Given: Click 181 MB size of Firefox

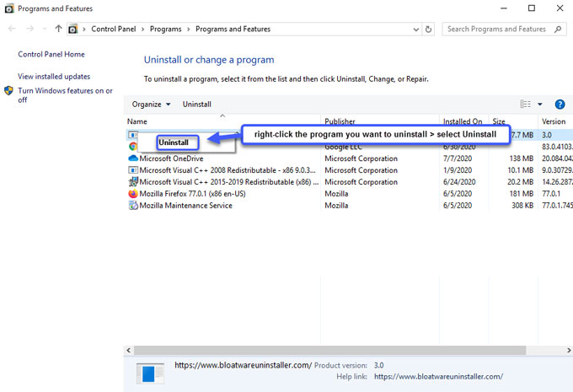Looking at the screenshot, I should point(522,193).
